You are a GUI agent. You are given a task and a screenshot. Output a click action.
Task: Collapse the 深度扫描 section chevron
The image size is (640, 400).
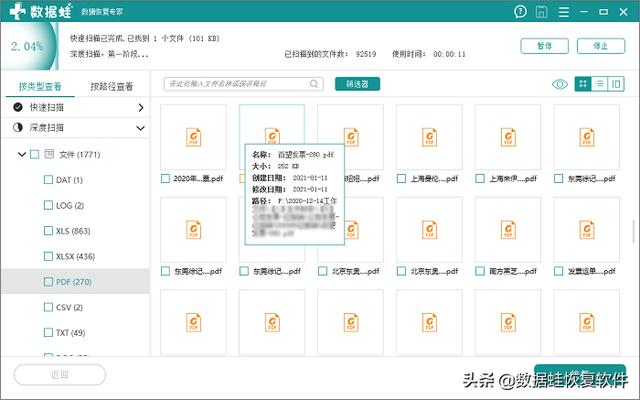[x=140, y=128]
